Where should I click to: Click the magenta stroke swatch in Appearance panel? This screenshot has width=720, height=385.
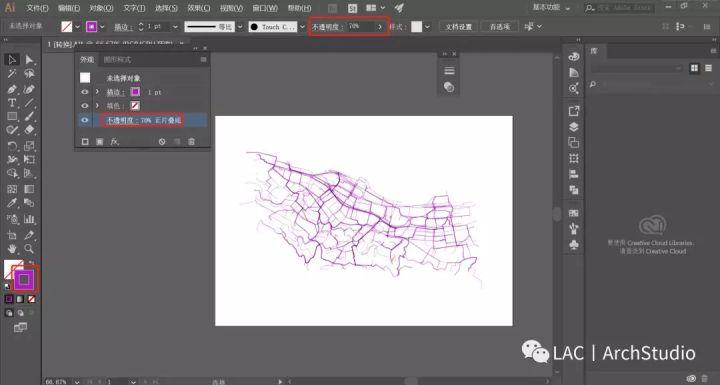coord(135,92)
